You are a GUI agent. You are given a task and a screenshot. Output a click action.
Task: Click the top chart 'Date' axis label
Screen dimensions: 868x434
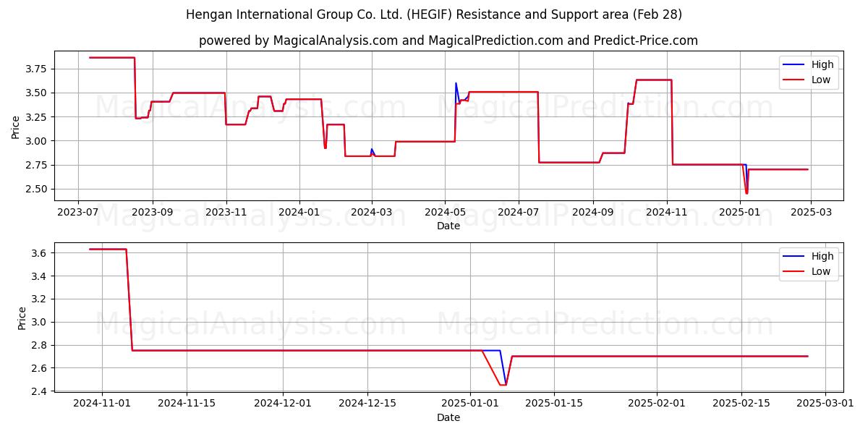click(448, 226)
